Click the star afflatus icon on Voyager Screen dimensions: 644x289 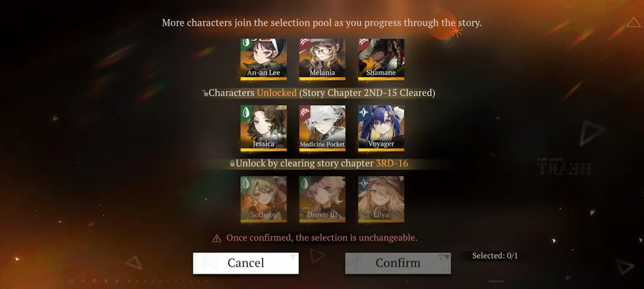pos(364,112)
